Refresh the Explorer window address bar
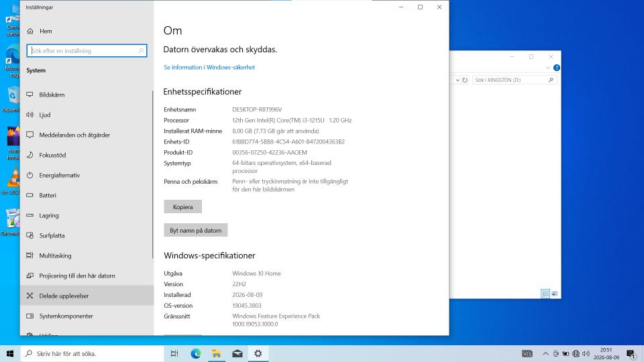644x362 pixels. (x=465, y=80)
